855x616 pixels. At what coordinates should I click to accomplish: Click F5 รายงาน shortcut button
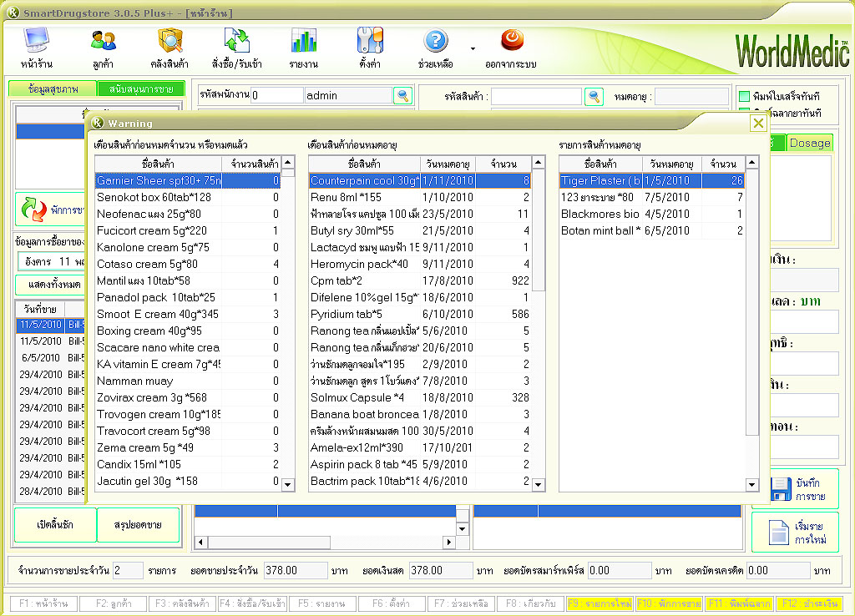321,603
